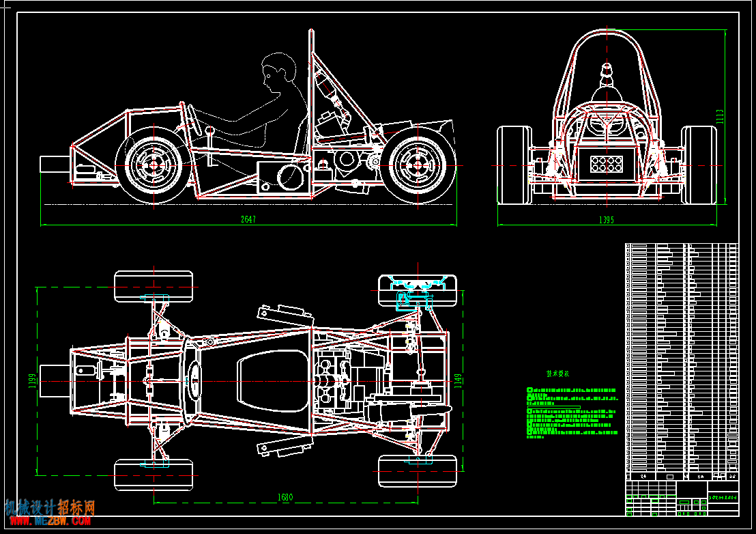Open the MEZBW.COM watermark link
Screen dimensions: 756x534
pyautogui.click(x=49, y=522)
